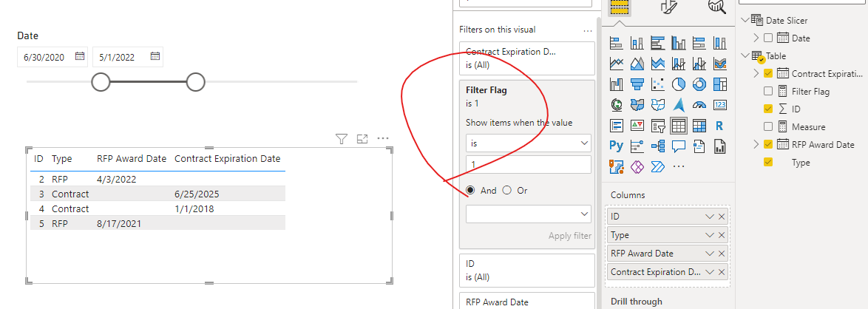Click the filter funnel icon above table
Image resolution: width=868 pixels, height=309 pixels.
(342, 139)
